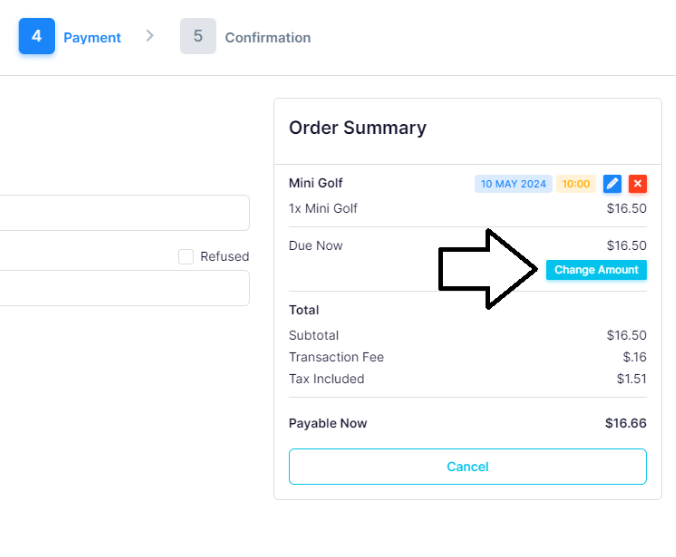Click the 1x Mini Golf line item

coord(468,209)
